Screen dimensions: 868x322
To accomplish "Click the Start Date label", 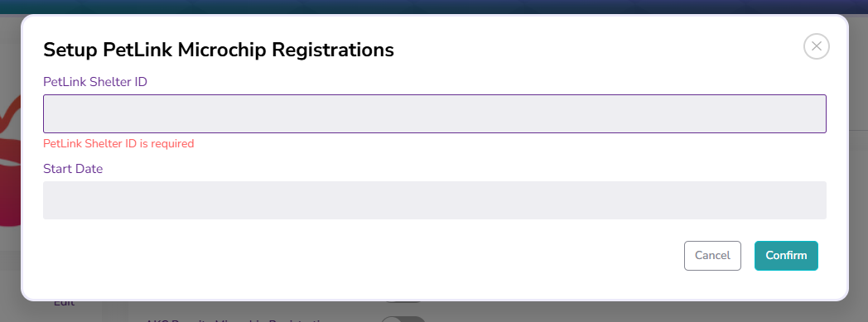I will coord(73,169).
